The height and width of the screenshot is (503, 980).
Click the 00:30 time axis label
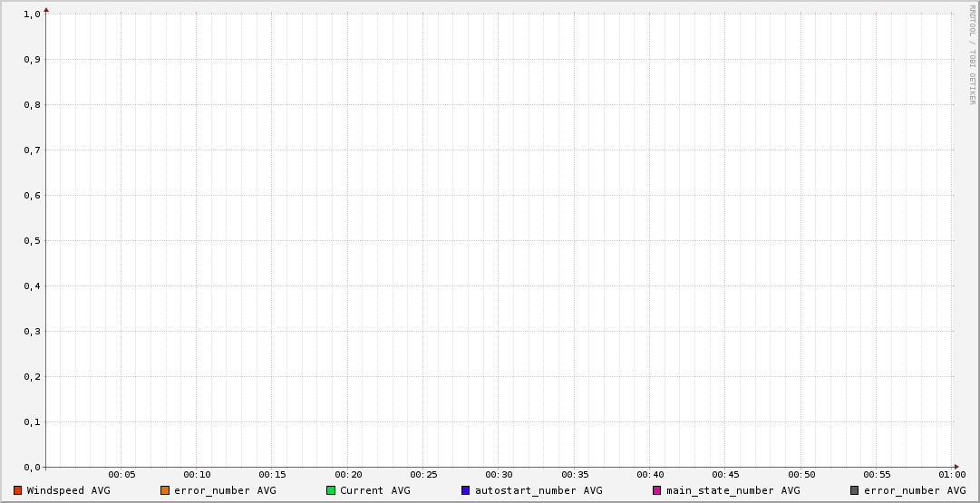tap(499, 475)
